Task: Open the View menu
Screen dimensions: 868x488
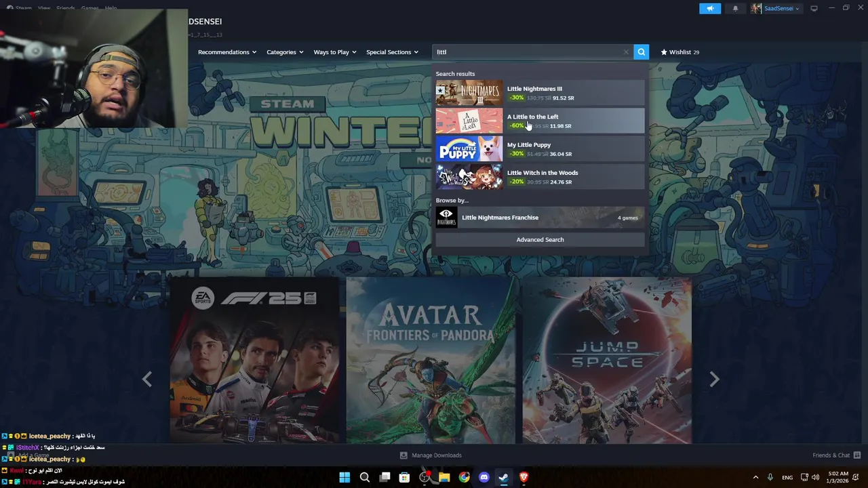Action: click(x=44, y=8)
